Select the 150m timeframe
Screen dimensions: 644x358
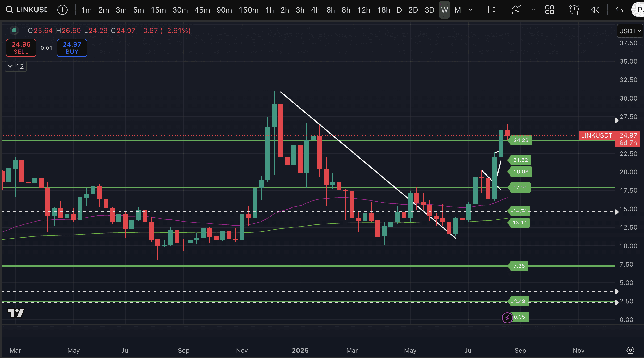(249, 10)
